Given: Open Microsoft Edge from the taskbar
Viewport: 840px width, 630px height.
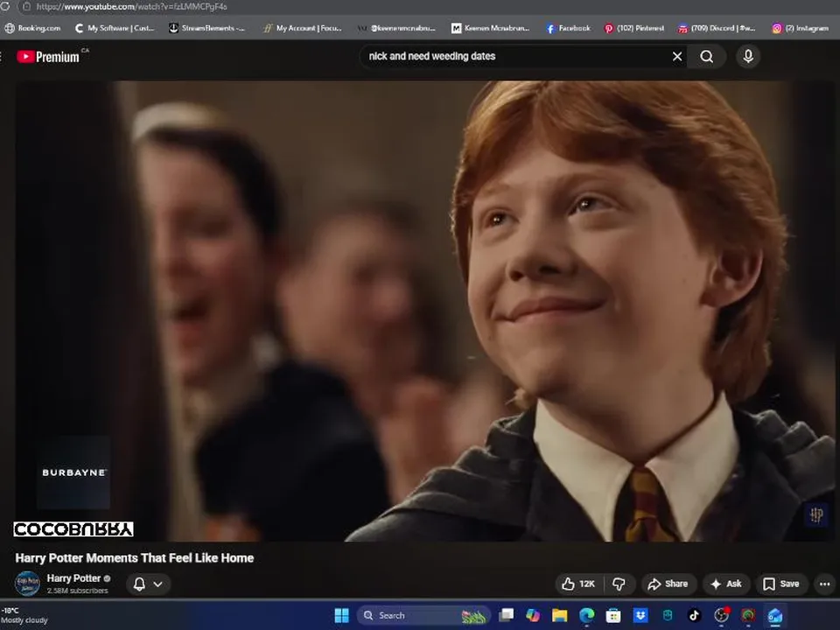Looking at the screenshot, I should click(x=586, y=615).
